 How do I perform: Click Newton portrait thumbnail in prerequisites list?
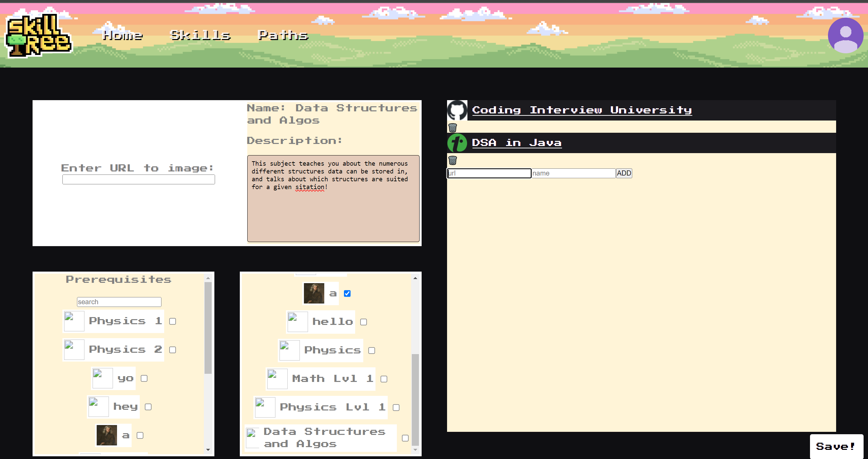pyautogui.click(x=107, y=435)
